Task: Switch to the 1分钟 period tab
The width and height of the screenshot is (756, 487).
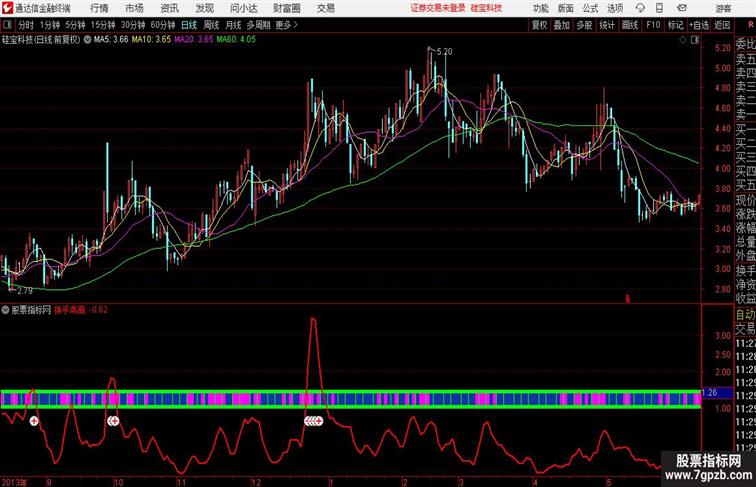Action: click(x=50, y=25)
